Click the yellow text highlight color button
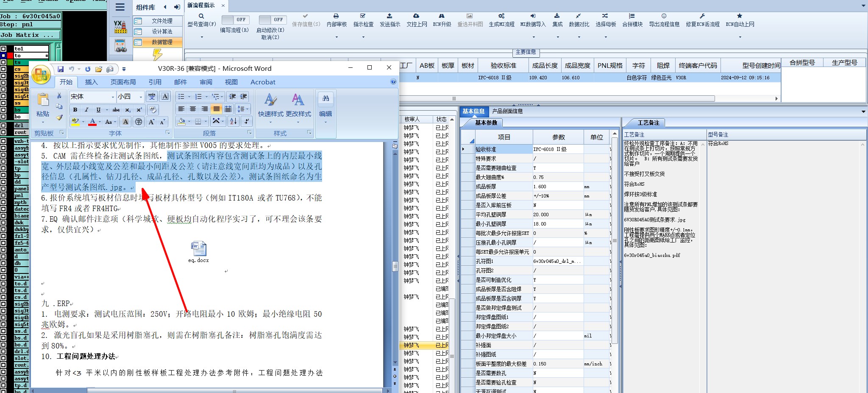Image resolution: width=868 pixels, height=393 pixels. point(75,122)
